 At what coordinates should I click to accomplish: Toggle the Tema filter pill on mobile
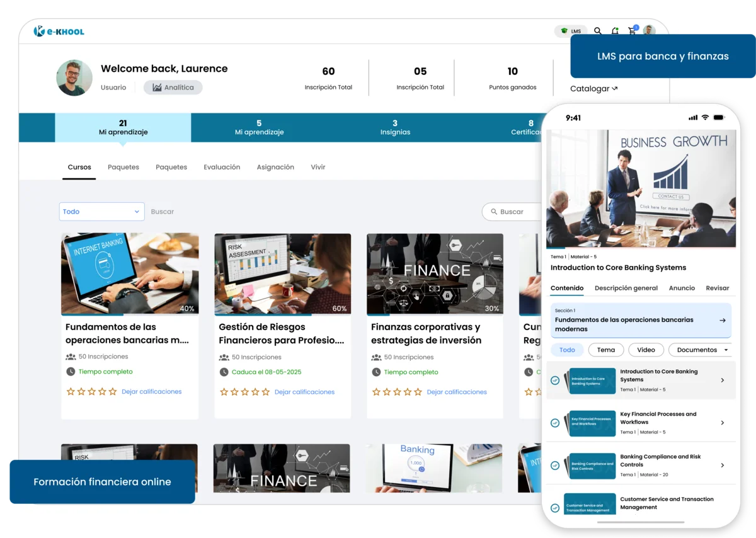[x=605, y=350]
